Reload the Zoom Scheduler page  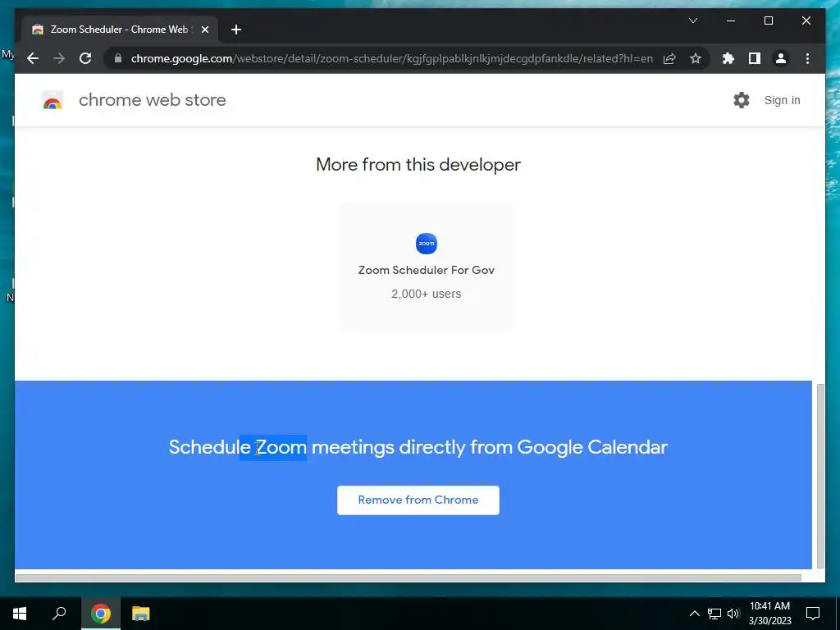coord(85,58)
